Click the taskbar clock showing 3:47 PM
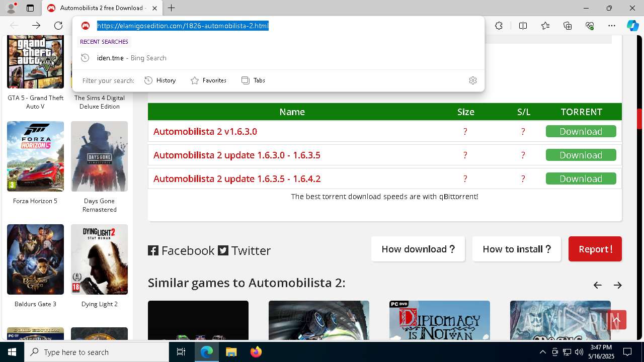644x362 pixels. click(601, 352)
